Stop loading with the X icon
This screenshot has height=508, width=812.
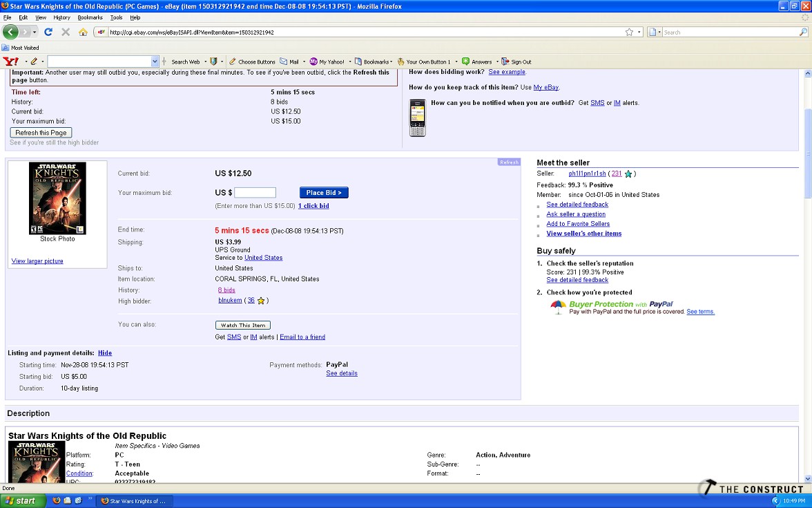(66, 32)
